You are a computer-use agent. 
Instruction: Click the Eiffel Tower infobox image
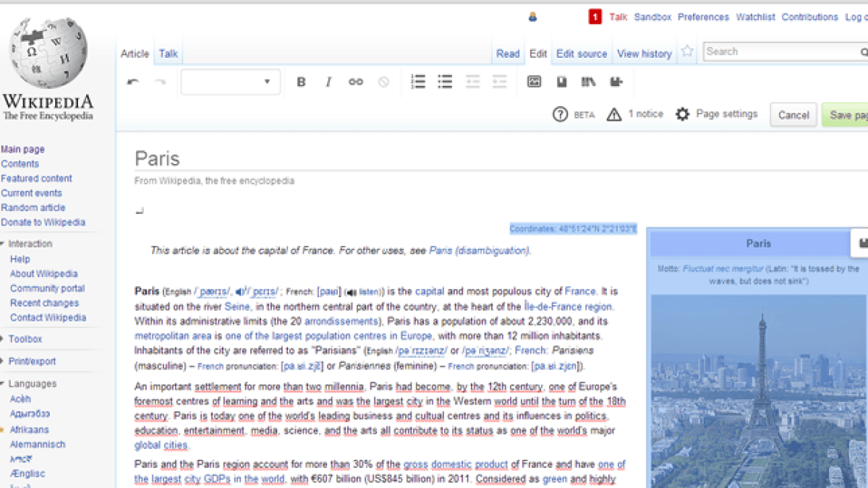point(759,390)
